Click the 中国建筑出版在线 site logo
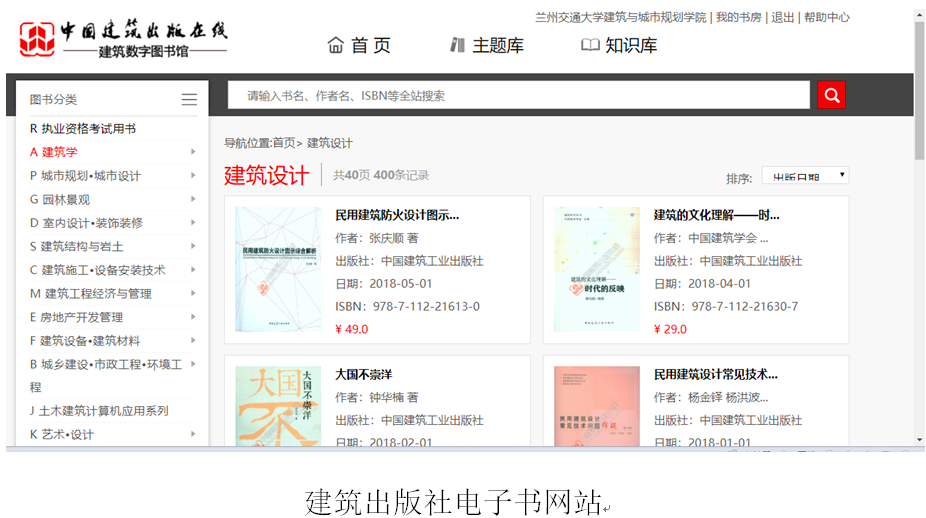 tap(123, 39)
